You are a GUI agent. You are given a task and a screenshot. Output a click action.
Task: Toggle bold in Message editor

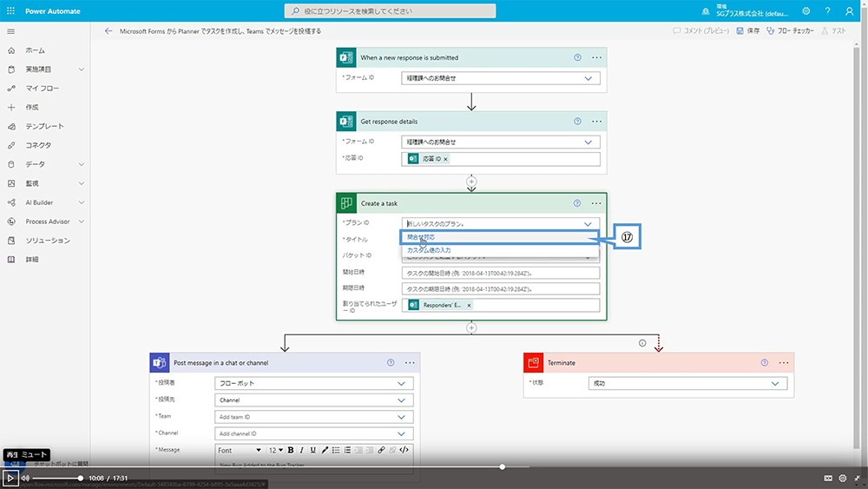pyautogui.click(x=291, y=450)
